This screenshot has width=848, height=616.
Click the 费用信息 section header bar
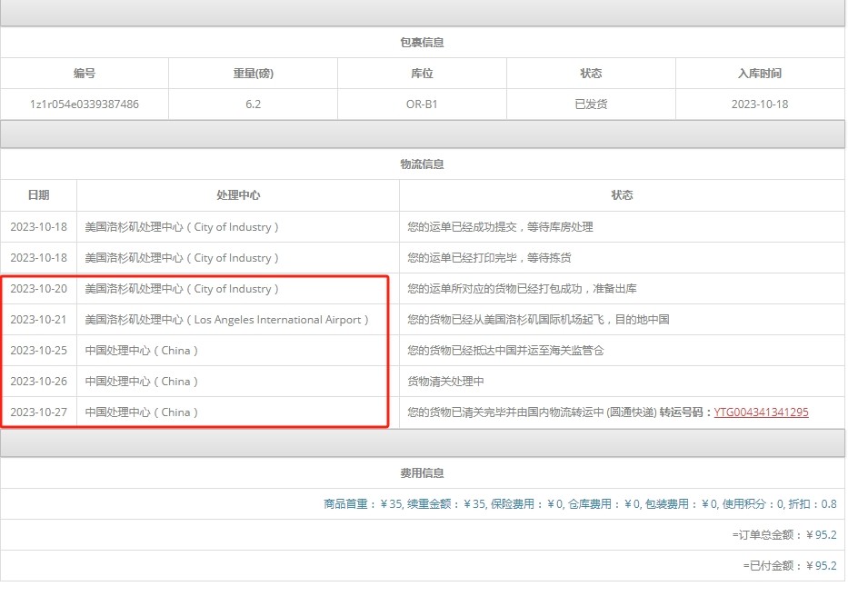(424, 472)
